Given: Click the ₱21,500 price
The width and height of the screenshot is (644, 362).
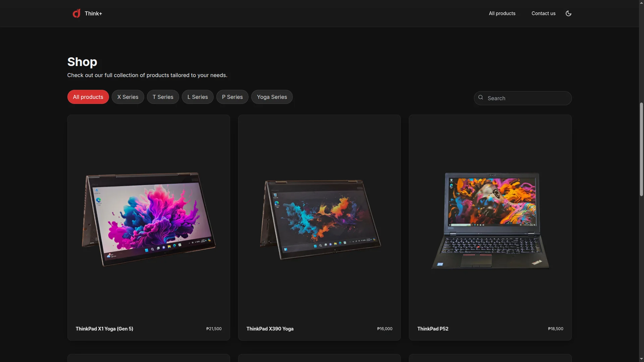Looking at the screenshot, I should tap(214, 329).
